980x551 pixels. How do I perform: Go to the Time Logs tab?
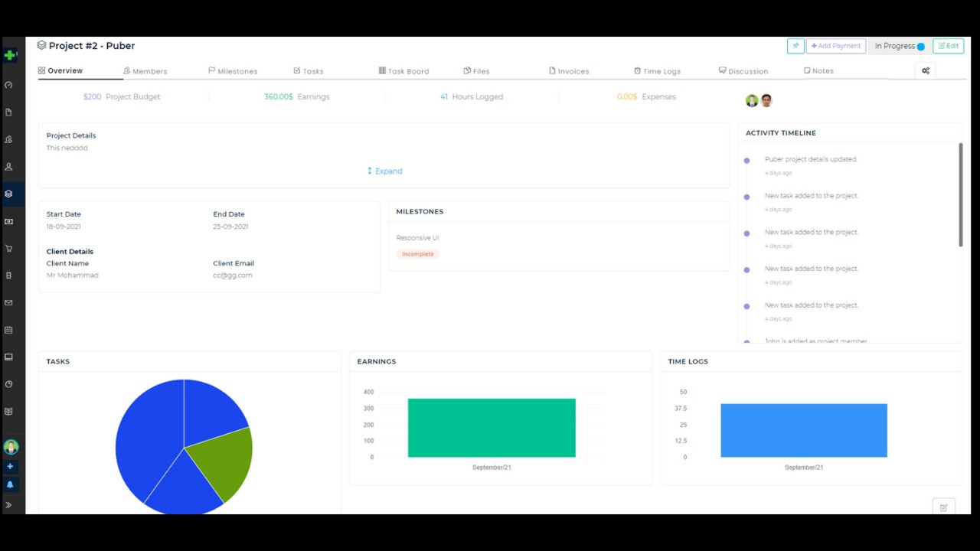pyautogui.click(x=657, y=71)
